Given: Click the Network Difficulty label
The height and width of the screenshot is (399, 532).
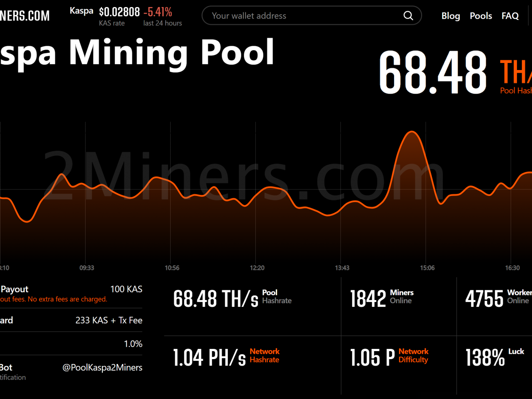Looking at the screenshot, I should tap(413, 356).
